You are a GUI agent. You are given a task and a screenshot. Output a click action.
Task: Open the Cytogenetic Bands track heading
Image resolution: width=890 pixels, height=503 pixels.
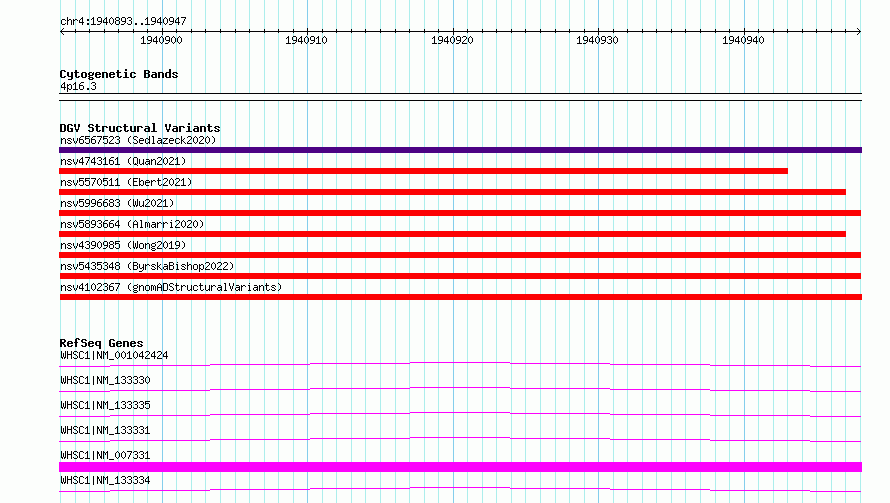point(119,74)
